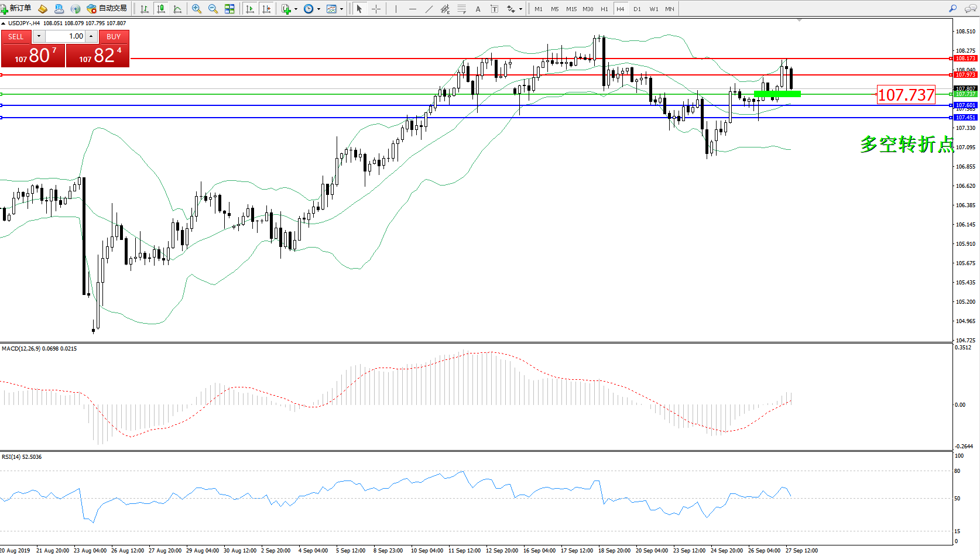The image size is (980, 556).
Task: Switch chart to bar chart mode
Action: pos(145,9)
